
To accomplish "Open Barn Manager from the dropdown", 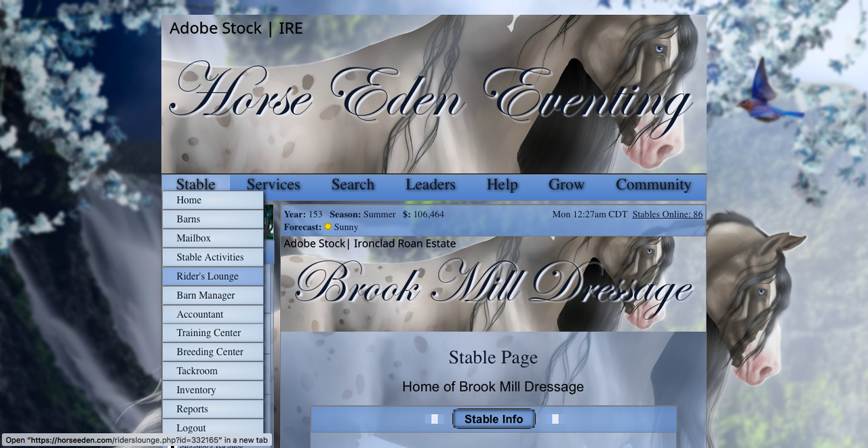I will (213, 295).
